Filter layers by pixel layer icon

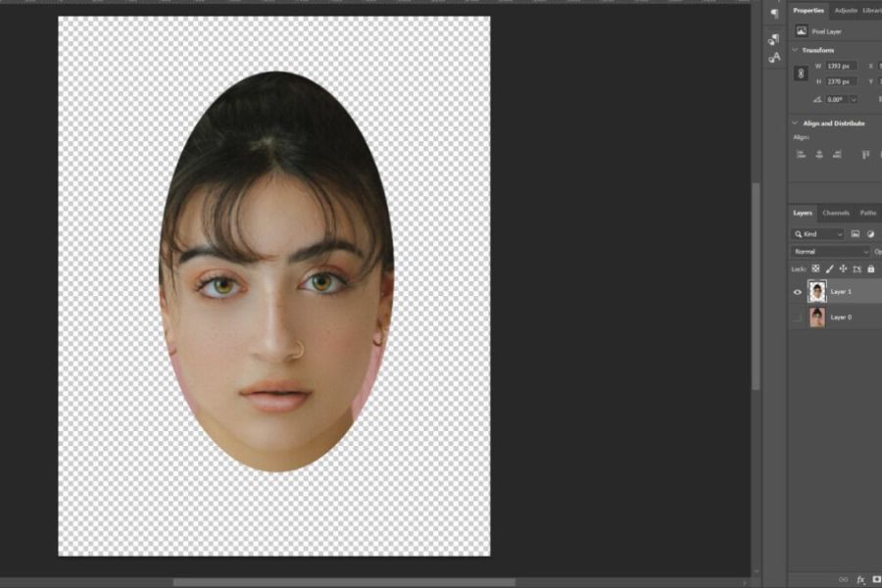pyautogui.click(x=855, y=234)
